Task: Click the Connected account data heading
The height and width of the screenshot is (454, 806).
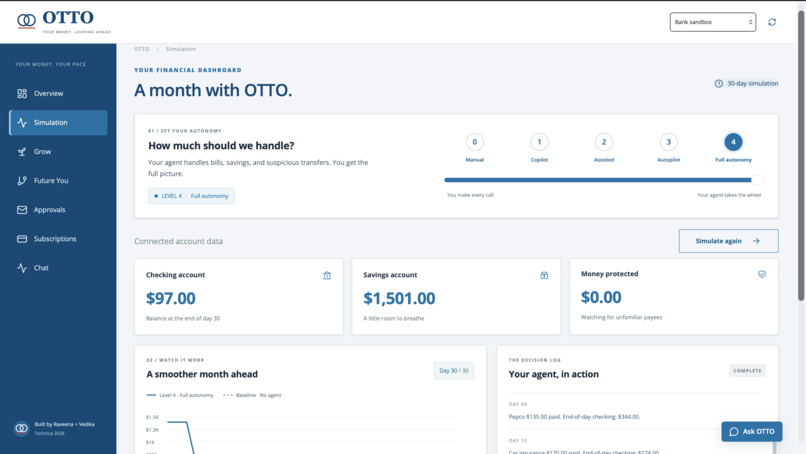Action: (178, 241)
